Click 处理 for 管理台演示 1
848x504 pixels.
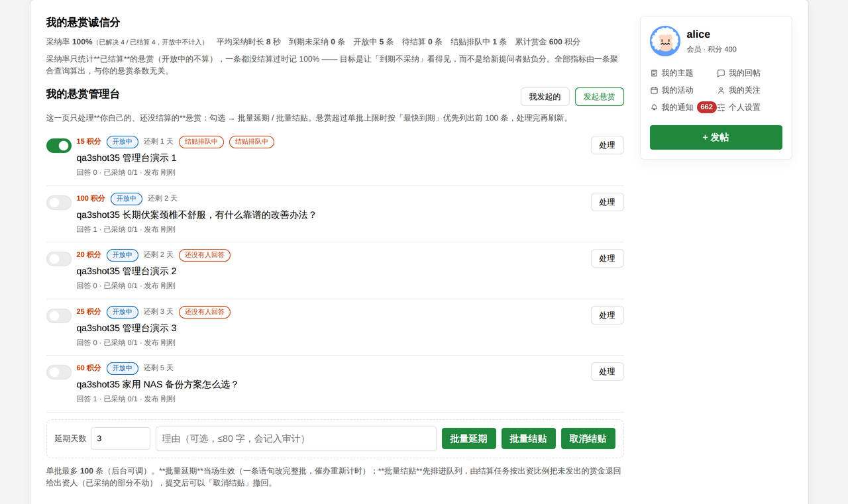[x=608, y=145]
